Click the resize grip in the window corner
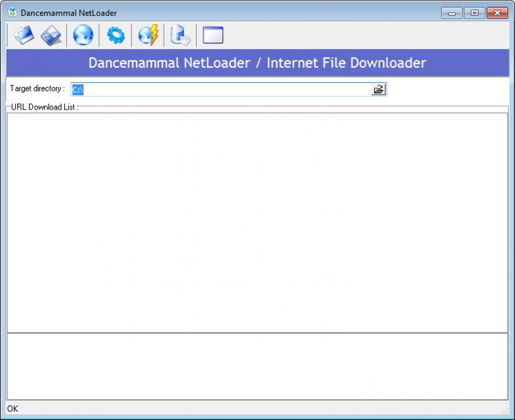Screen dimensions: 515x420 pyautogui.click(x=505, y=410)
